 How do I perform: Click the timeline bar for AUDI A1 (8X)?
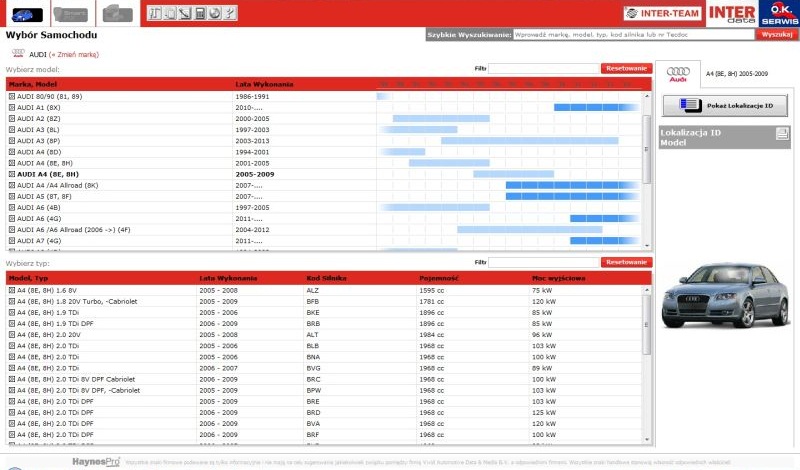click(596, 108)
